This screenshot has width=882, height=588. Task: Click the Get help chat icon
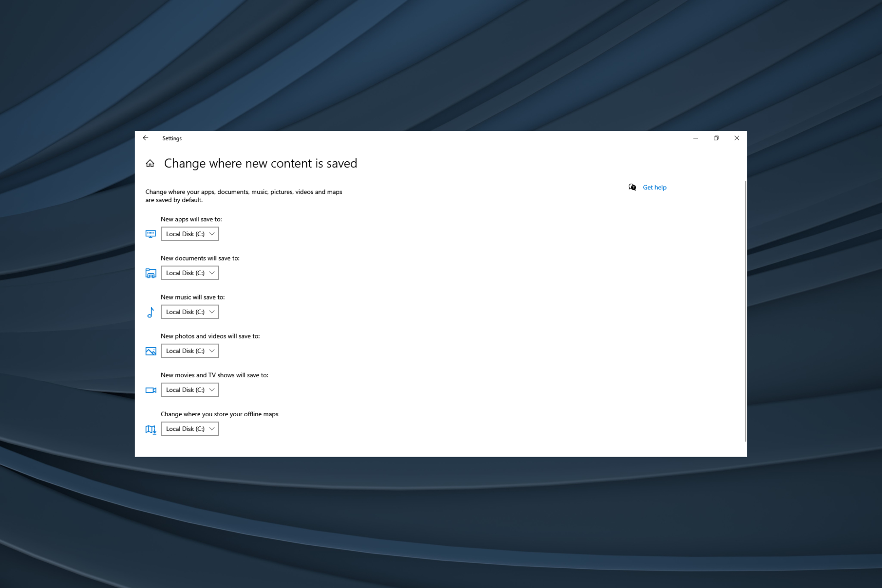click(x=633, y=187)
